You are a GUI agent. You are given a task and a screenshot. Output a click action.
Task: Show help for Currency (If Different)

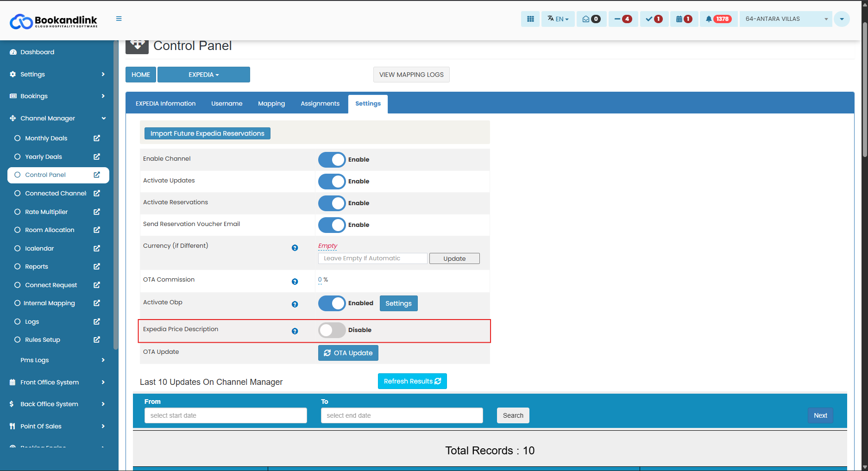tap(295, 248)
